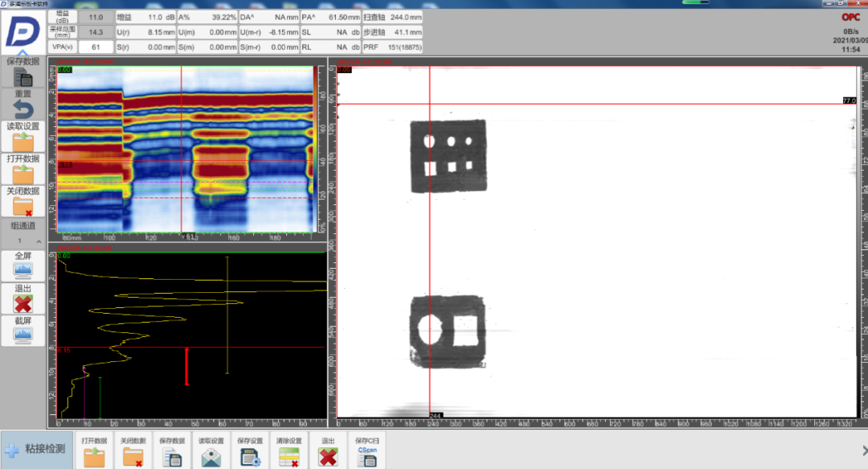Click the color scale bar beside S-scan

point(322,149)
